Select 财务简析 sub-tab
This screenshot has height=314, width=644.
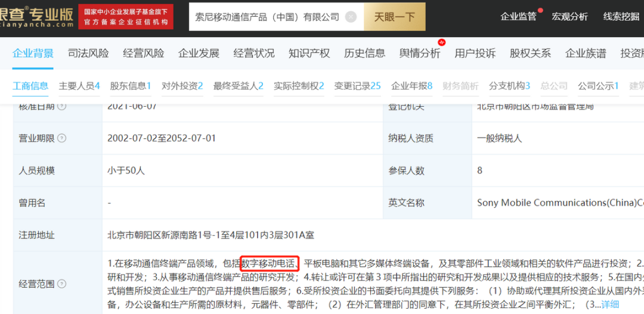pyautogui.click(x=460, y=86)
